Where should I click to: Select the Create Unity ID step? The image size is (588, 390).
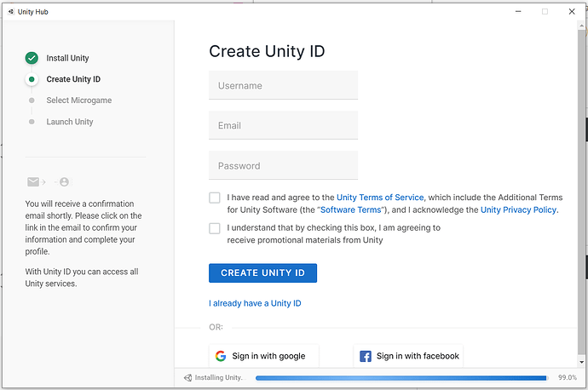click(x=73, y=79)
